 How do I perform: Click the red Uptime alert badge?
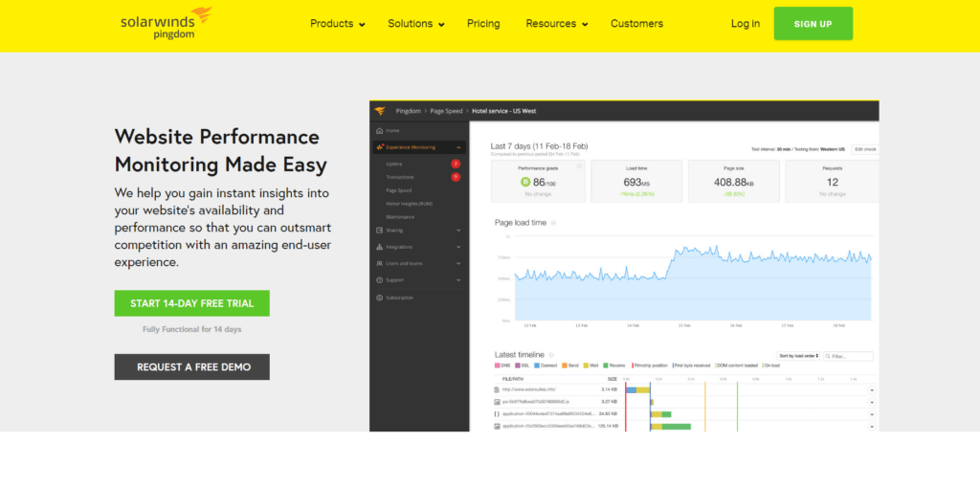[x=456, y=164]
